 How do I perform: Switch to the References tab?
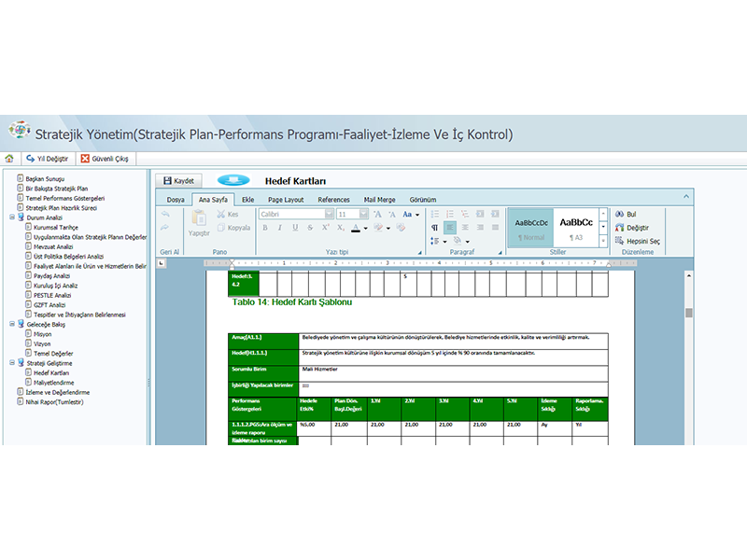[x=333, y=200]
